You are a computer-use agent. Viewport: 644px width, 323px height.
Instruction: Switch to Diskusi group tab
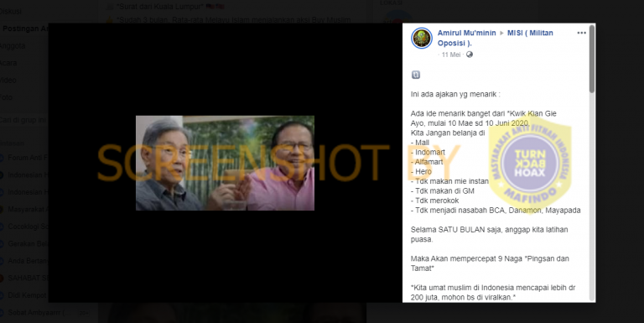11,12
